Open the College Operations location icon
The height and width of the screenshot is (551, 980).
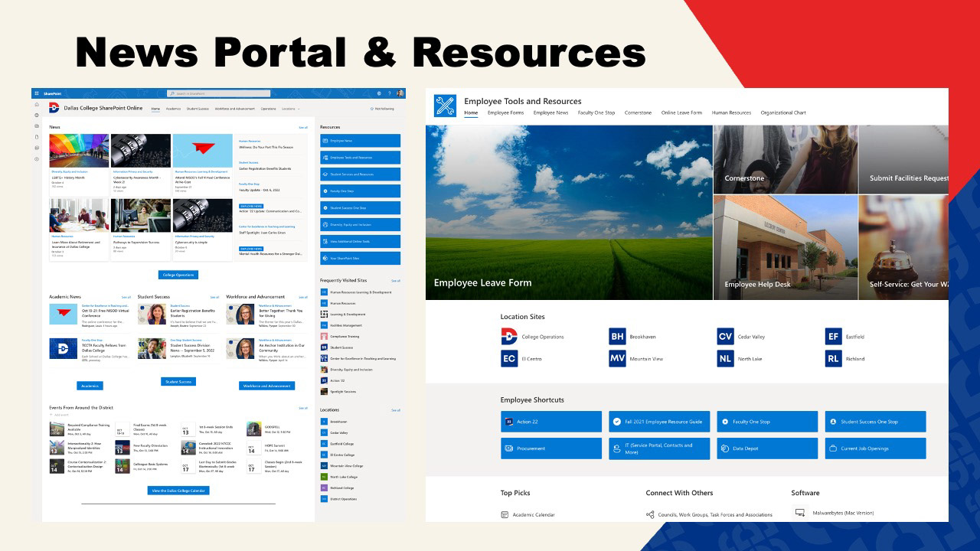point(509,337)
